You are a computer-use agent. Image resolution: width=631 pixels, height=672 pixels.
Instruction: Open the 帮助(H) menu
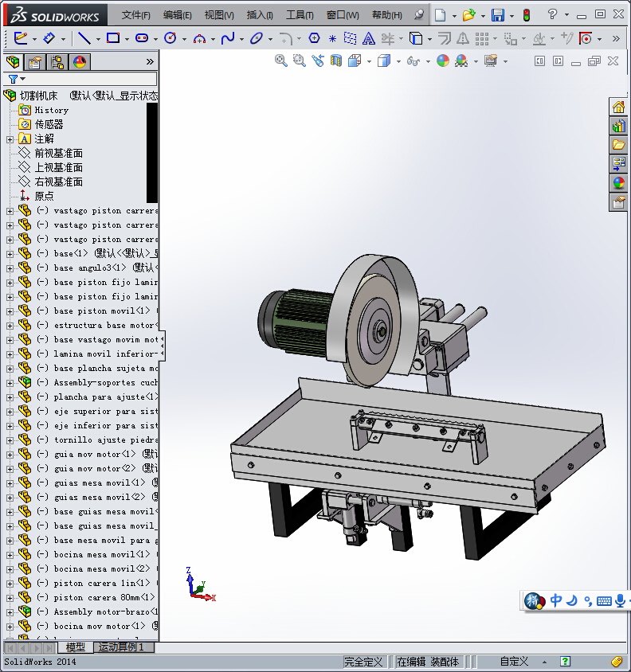[387, 15]
